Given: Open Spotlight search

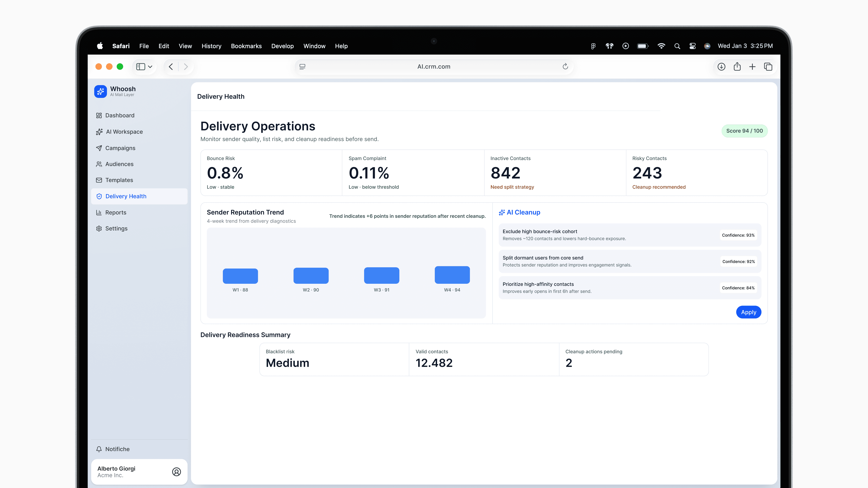Looking at the screenshot, I should pos(677,46).
